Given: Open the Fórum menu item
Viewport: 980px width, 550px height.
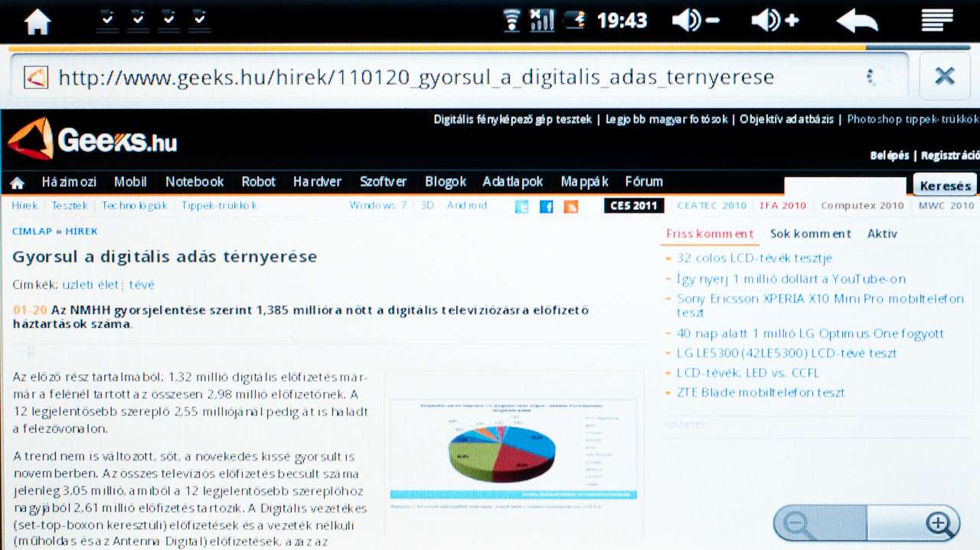Looking at the screenshot, I should pos(643,182).
